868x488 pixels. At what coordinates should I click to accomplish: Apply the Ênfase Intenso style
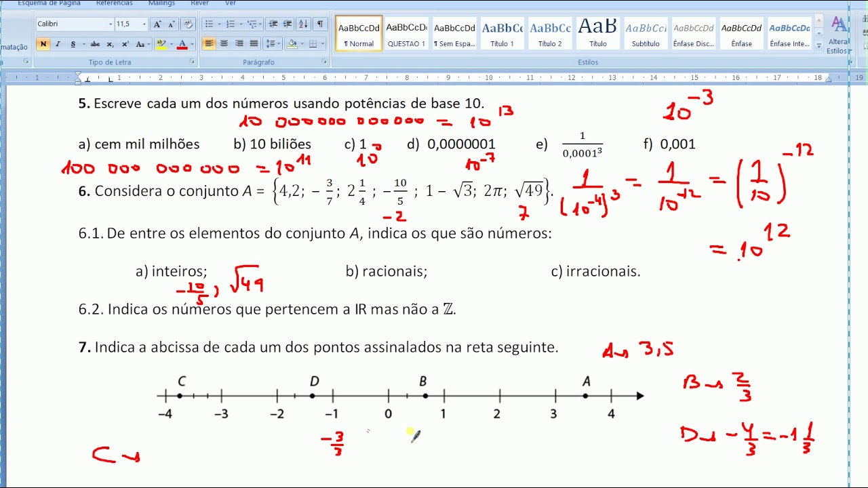pos(789,34)
